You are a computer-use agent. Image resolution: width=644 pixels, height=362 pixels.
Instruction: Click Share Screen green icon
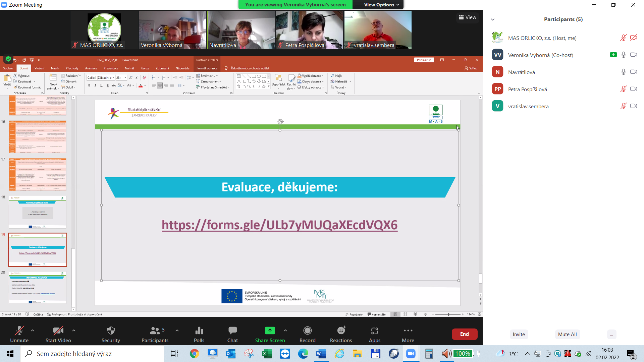tap(270, 331)
